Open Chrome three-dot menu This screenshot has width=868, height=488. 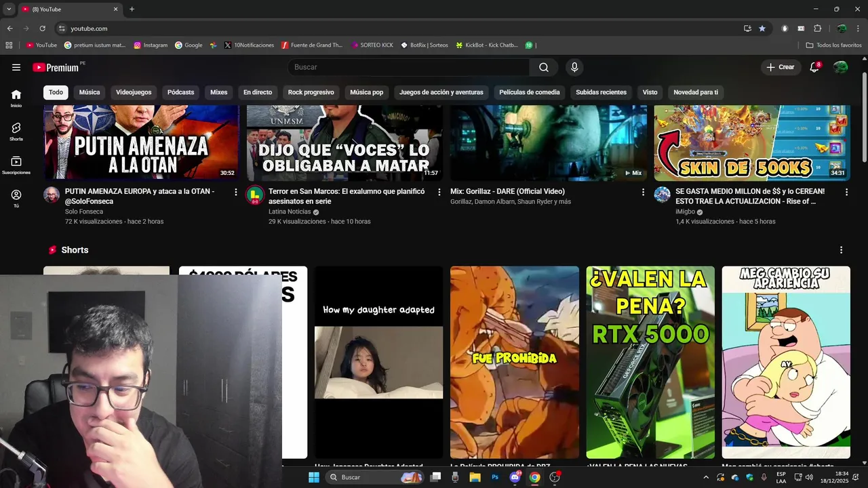coord(858,28)
